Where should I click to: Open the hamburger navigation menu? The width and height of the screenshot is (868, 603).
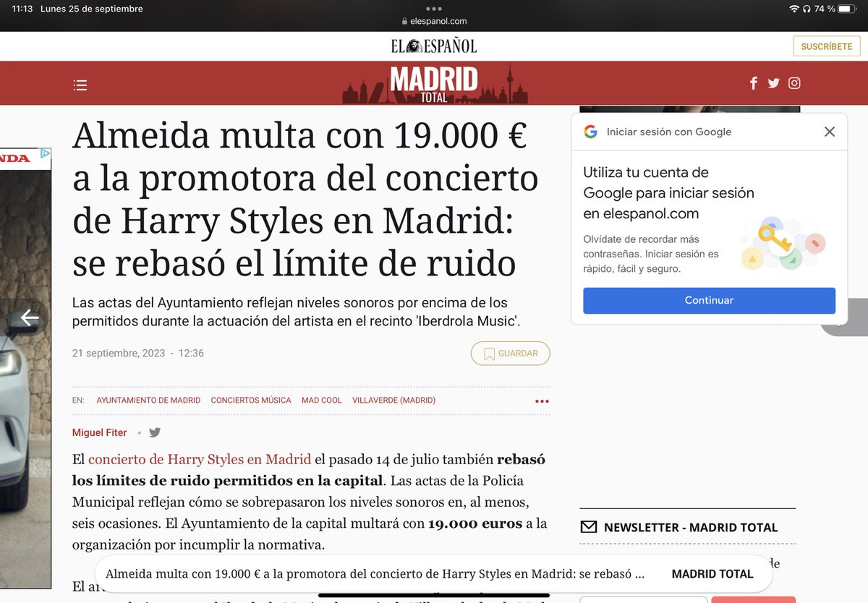[80, 85]
